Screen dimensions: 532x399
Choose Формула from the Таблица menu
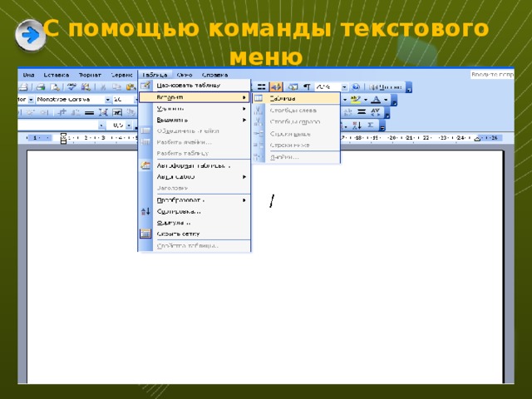[x=195, y=223]
